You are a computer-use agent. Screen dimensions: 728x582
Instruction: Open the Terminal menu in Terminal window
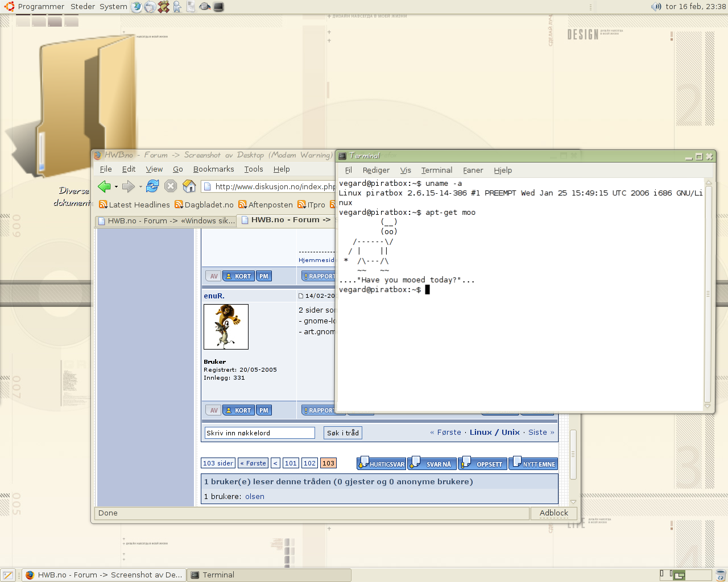pyautogui.click(x=437, y=170)
